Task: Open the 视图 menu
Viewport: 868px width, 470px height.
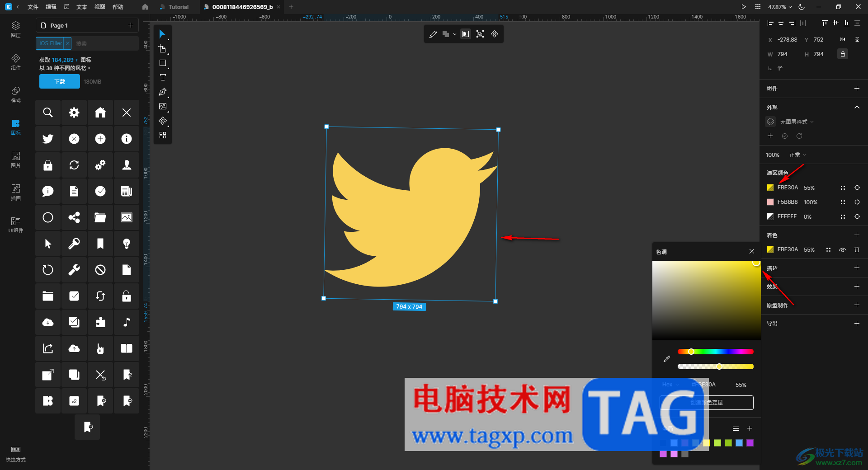Action: pos(100,7)
